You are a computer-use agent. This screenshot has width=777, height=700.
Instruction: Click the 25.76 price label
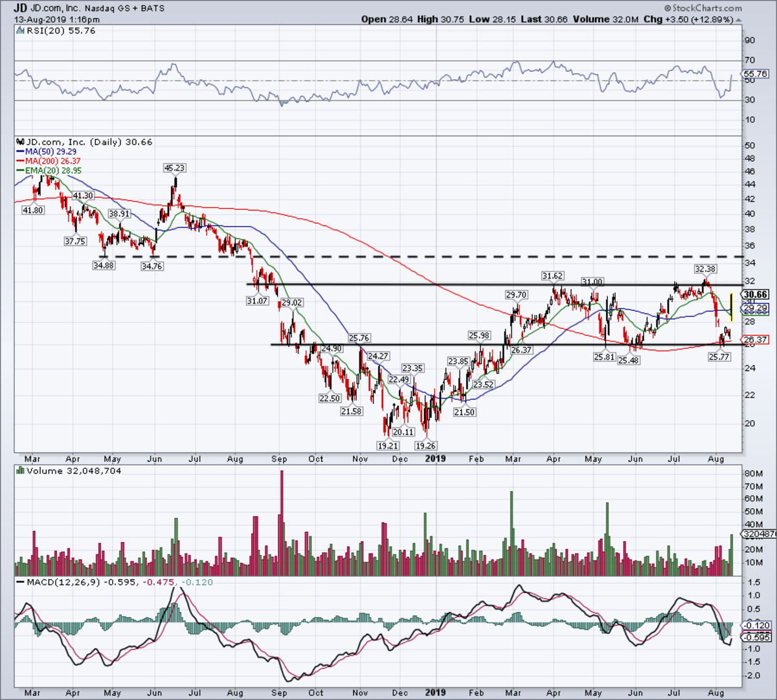[x=359, y=338]
